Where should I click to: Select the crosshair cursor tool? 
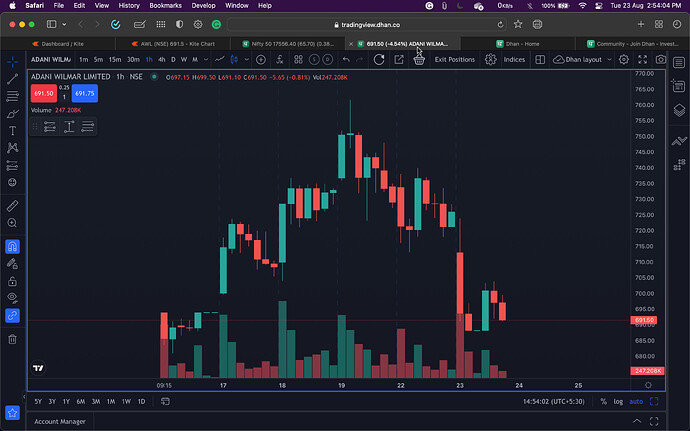coord(12,62)
